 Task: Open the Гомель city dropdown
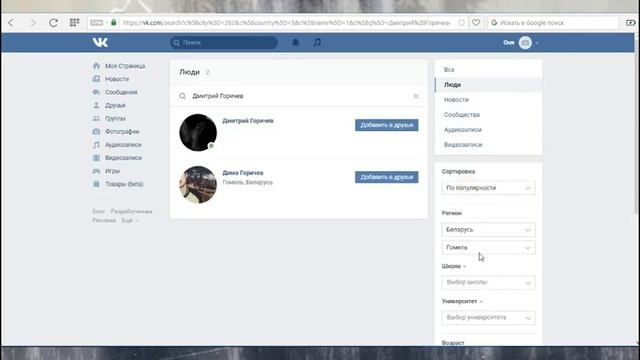point(489,247)
